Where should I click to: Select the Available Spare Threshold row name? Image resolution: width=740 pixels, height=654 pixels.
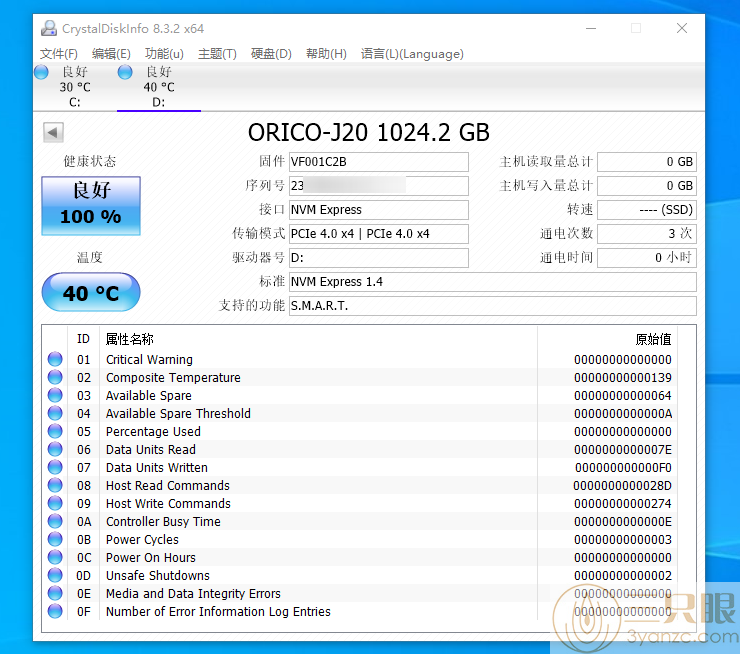[178, 413]
